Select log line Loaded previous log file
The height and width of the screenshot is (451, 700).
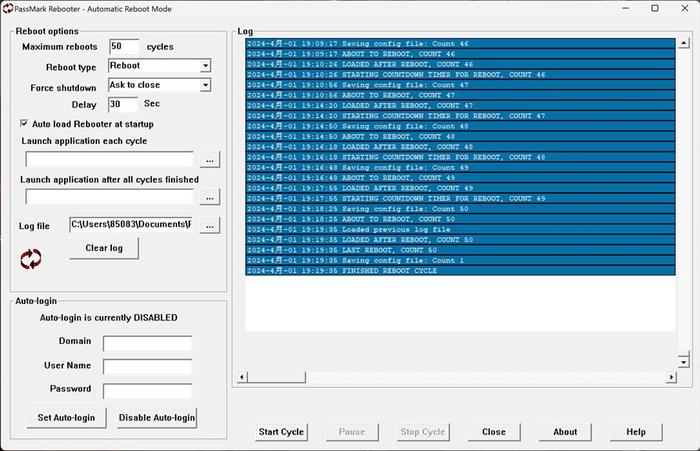coord(460,230)
